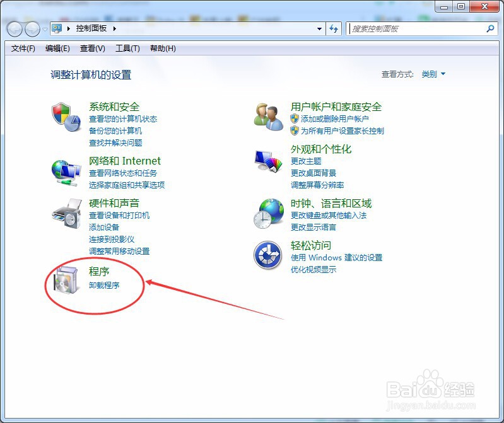Click the Control Panel icon in address bar
Viewport: 504px width, 423px height.
point(57,28)
